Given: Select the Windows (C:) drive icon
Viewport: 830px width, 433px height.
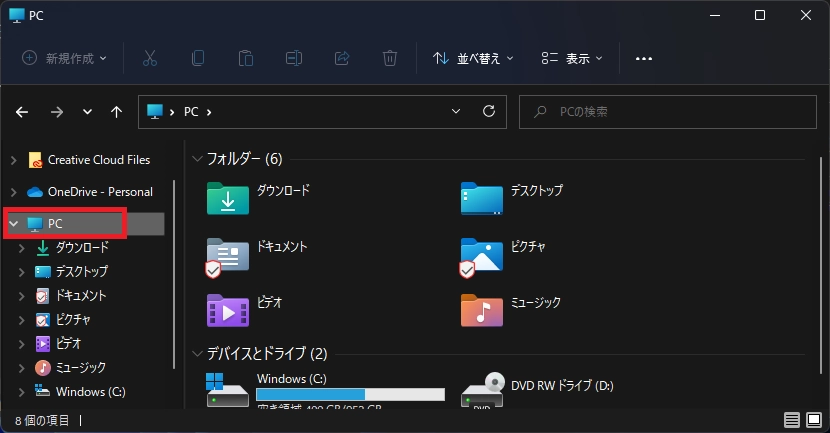Looking at the screenshot, I should [x=228, y=390].
